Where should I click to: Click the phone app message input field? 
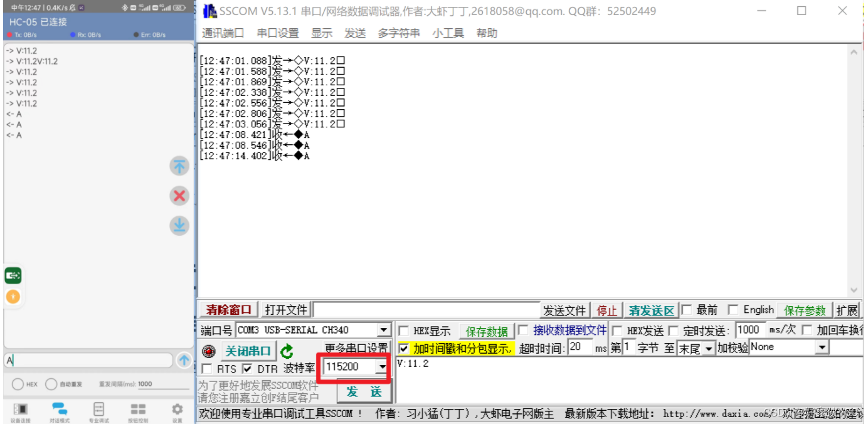[x=88, y=361]
